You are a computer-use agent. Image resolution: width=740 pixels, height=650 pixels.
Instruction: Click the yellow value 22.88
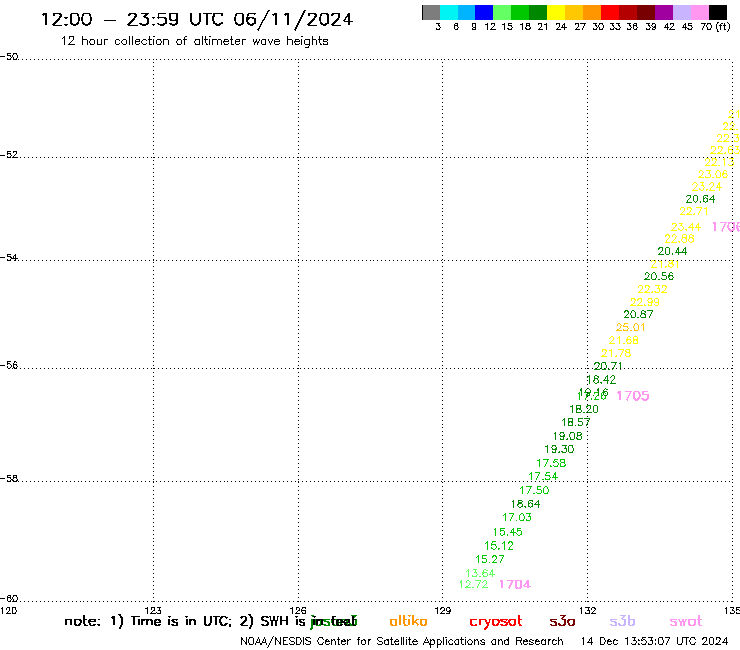click(680, 239)
